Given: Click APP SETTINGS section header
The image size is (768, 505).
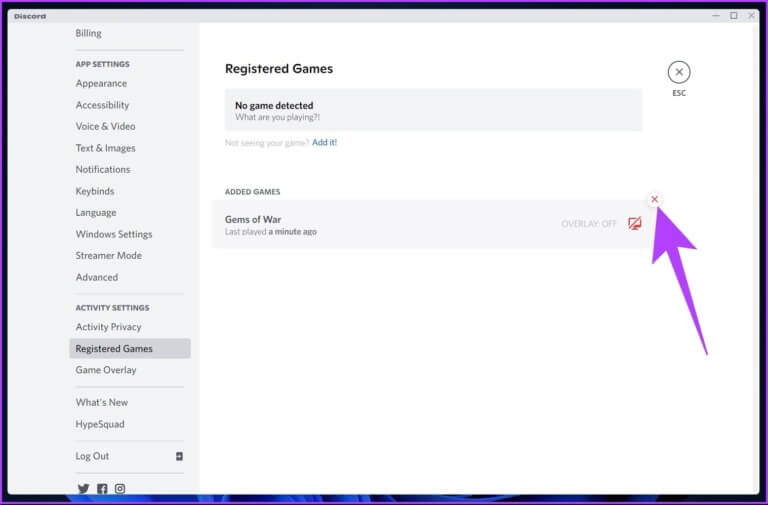Looking at the screenshot, I should pos(102,64).
